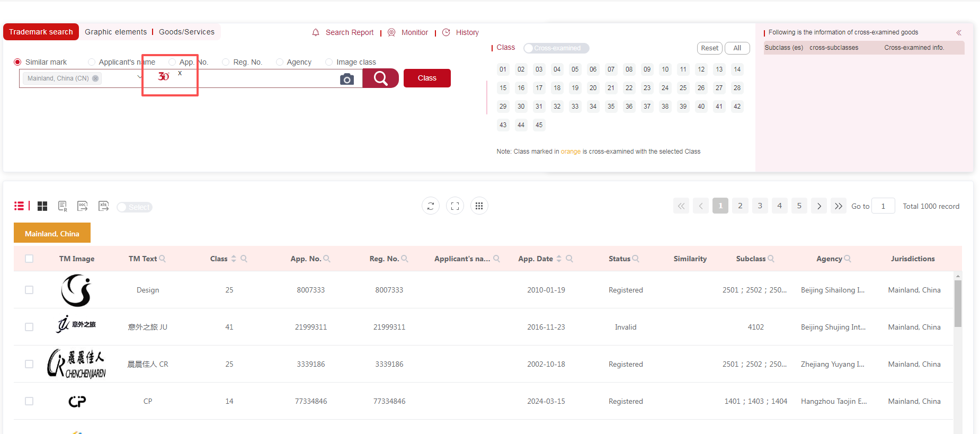Toggle the Cross-examined switch
Viewport: 980px width, 434px height.
tap(556, 48)
